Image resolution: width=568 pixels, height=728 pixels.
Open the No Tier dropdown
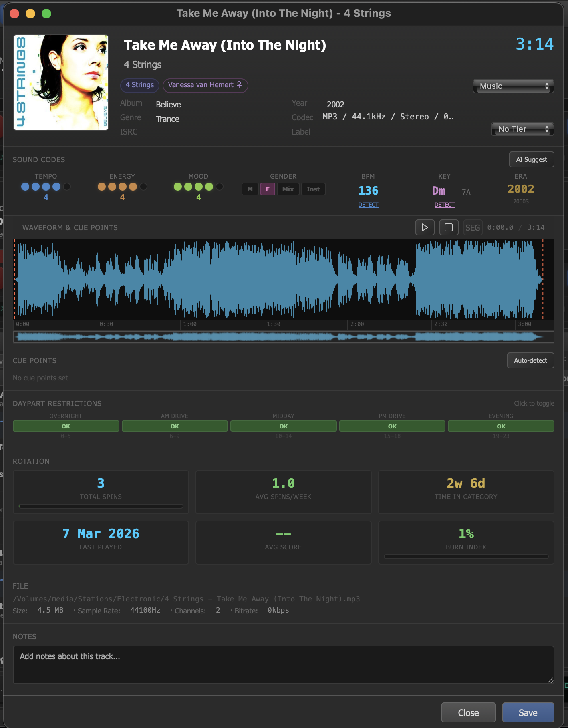coord(522,129)
